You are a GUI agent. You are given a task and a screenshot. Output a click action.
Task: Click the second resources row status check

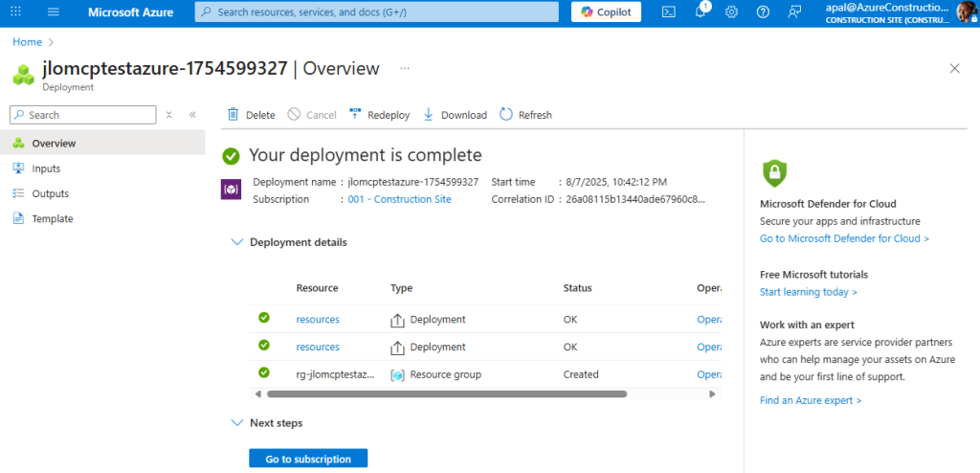[x=264, y=345]
